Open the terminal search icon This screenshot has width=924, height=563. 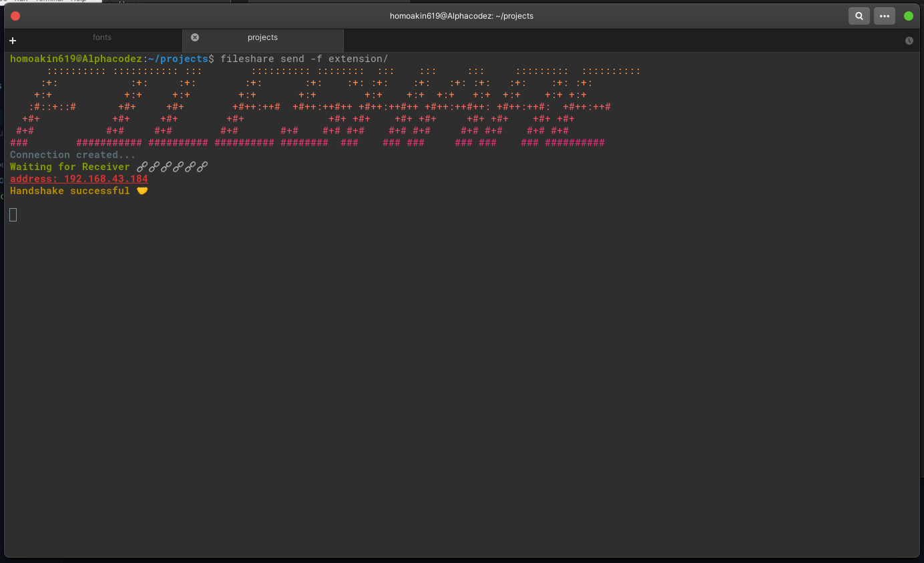click(x=859, y=16)
